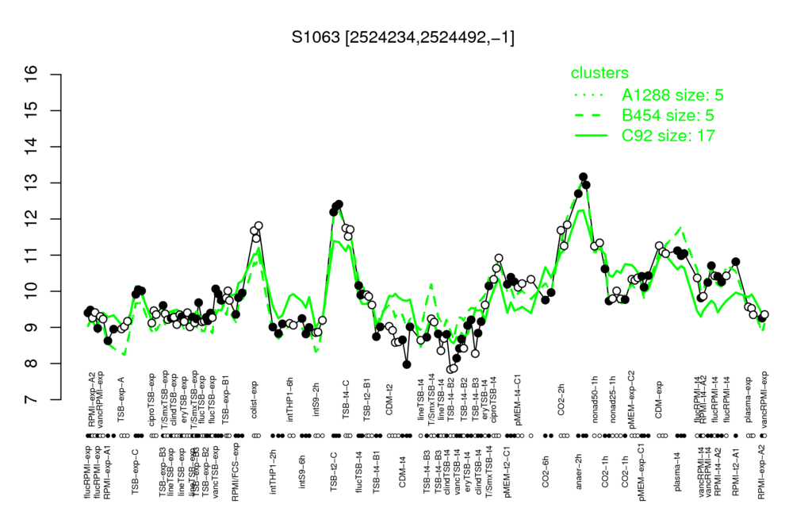
Task: Click the dotted line sample beside A1288
Action: coord(591,95)
